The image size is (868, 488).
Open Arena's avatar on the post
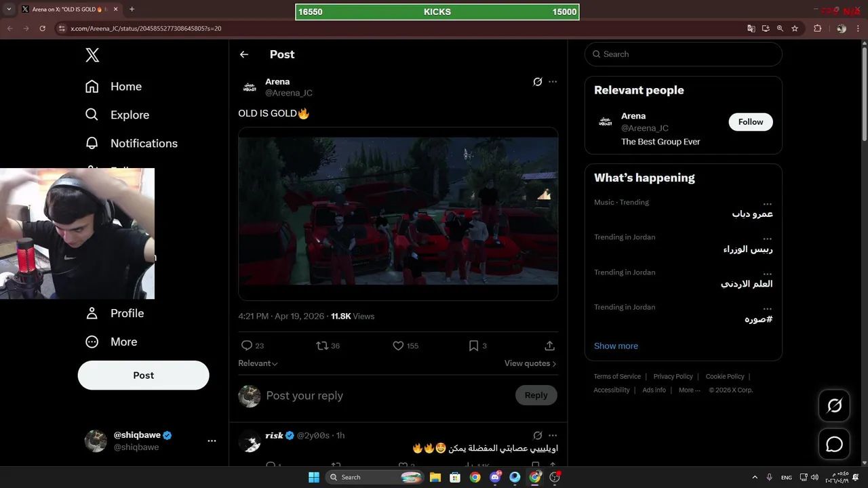[x=249, y=87]
